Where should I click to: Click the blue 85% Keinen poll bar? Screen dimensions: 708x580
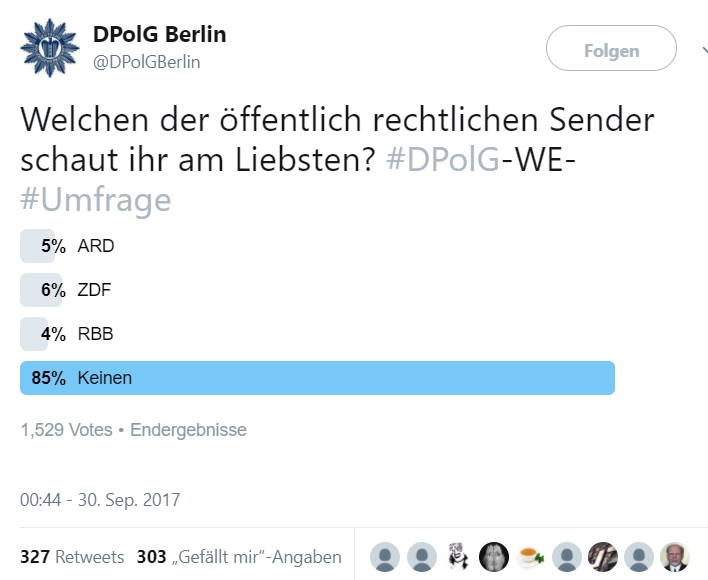pos(317,378)
